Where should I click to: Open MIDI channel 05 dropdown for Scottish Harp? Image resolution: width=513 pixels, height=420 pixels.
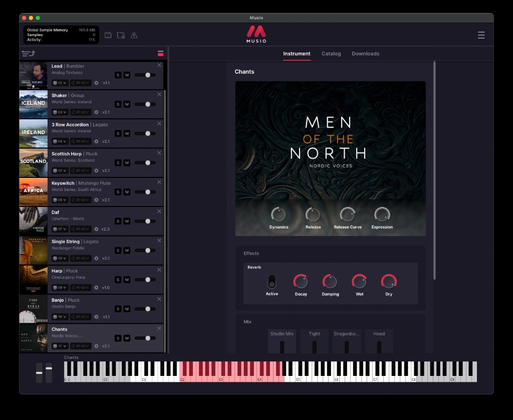point(60,170)
